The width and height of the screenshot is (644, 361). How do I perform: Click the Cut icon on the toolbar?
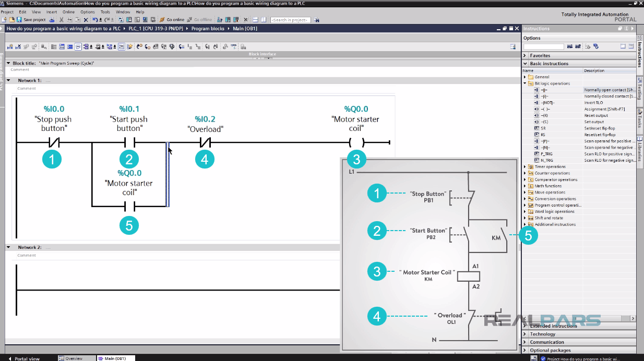pos(62,19)
